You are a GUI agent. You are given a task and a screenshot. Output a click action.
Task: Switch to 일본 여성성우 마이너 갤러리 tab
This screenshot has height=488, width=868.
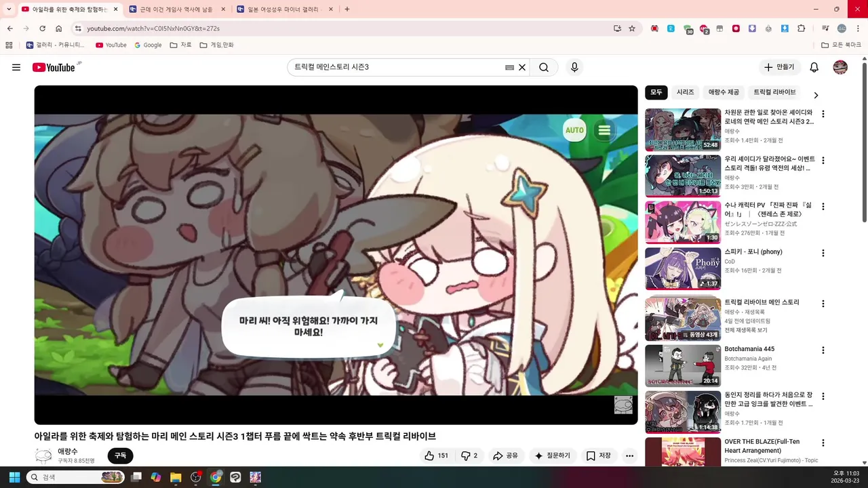pyautogui.click(x=284, y=9)
